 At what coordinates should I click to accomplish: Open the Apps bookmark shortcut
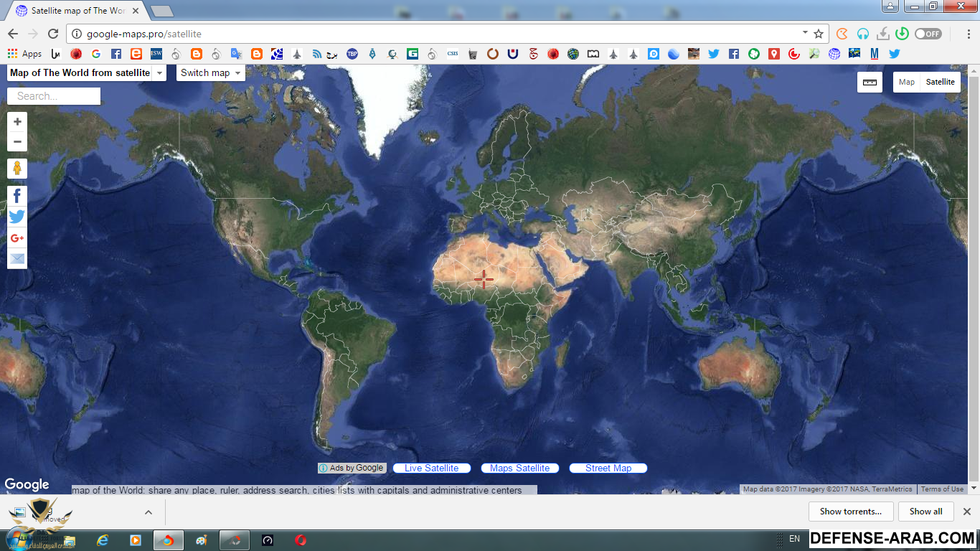(x=25, y=54)
